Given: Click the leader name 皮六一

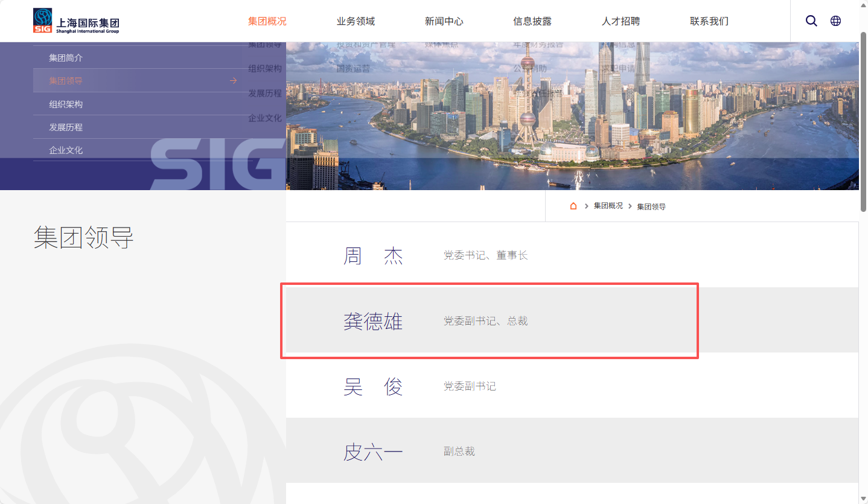Looking at the screenshot, I should coord(373,451).
